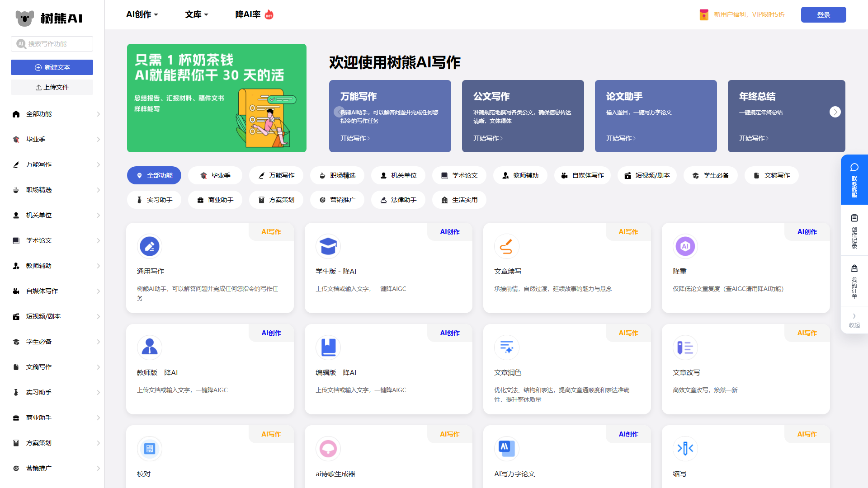868x488 pixels.
Task: Switch to the 教师辅助 category tab
Action: click(x=520, y=175)
